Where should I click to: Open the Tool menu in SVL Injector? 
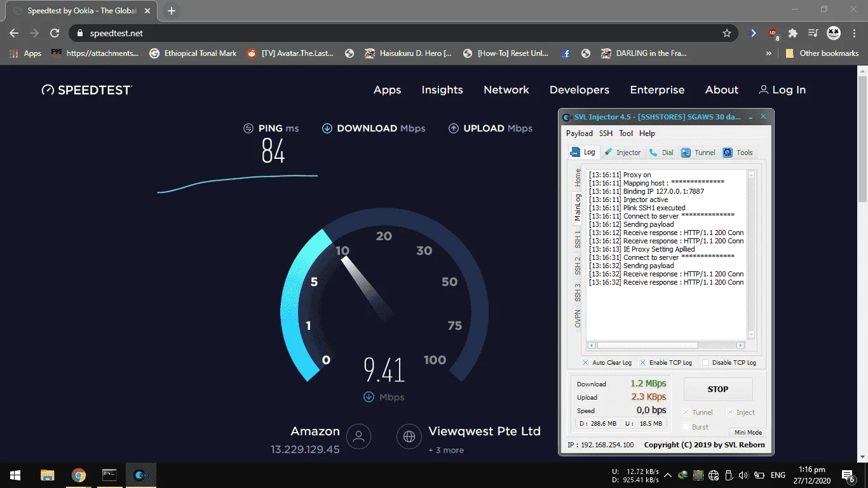click(626, 133)
